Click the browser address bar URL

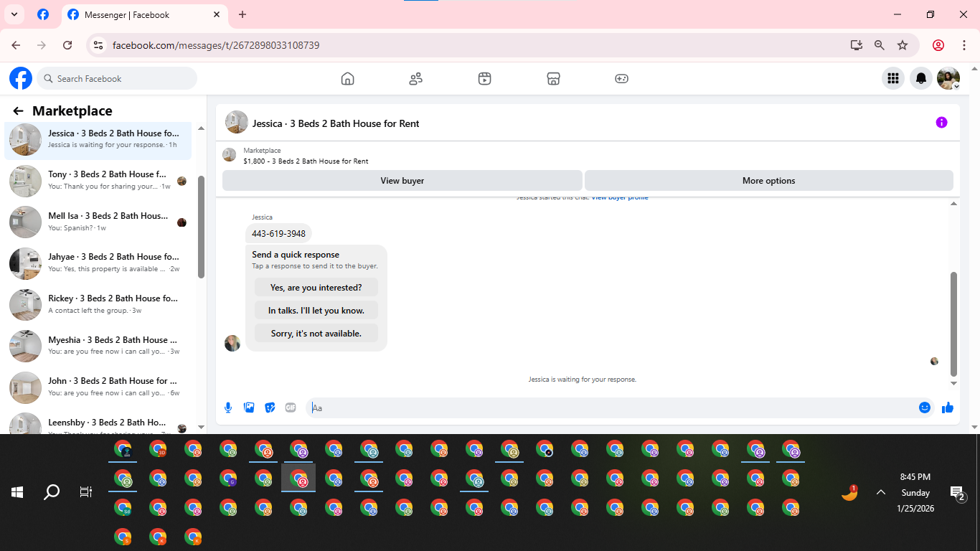coord(216,45)
